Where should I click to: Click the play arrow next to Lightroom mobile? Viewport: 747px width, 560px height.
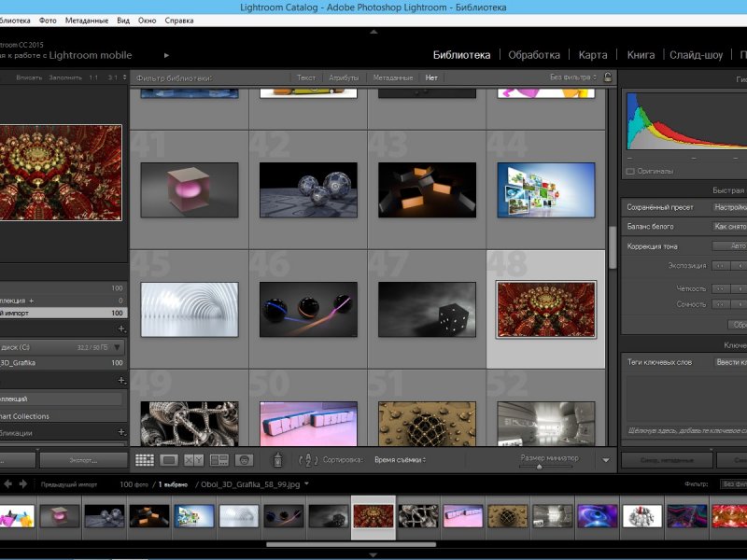166,55
